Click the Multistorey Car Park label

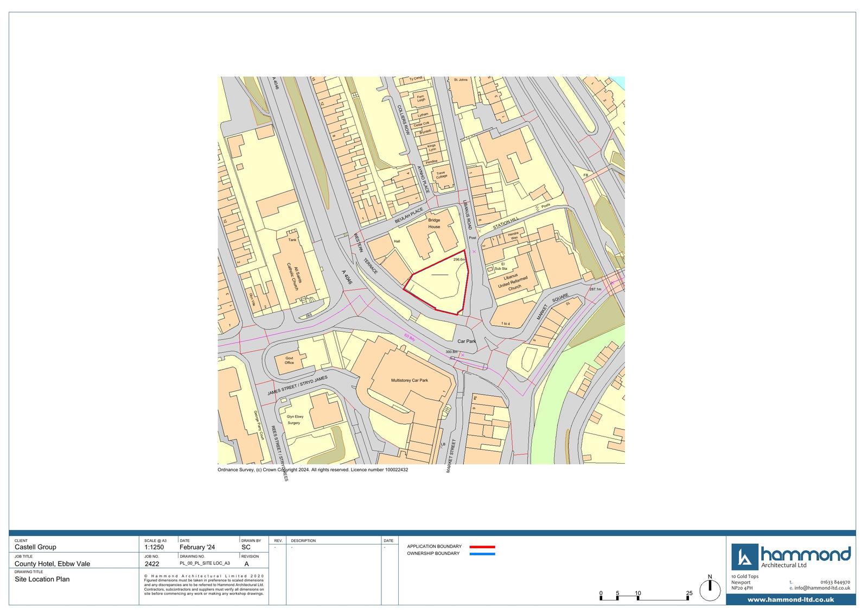pos(409,381)
